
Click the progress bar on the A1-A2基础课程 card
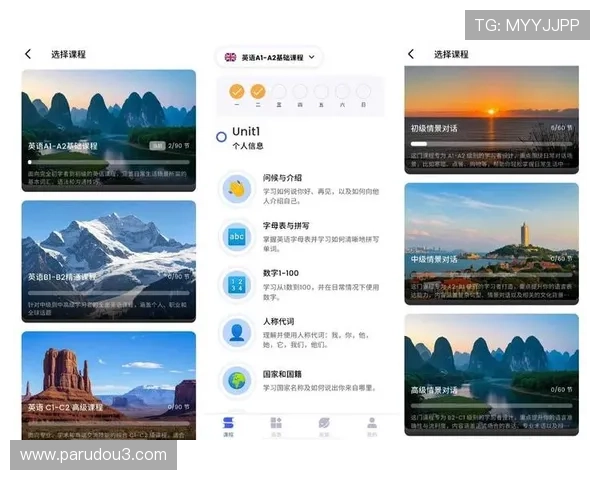click(109, 162)
